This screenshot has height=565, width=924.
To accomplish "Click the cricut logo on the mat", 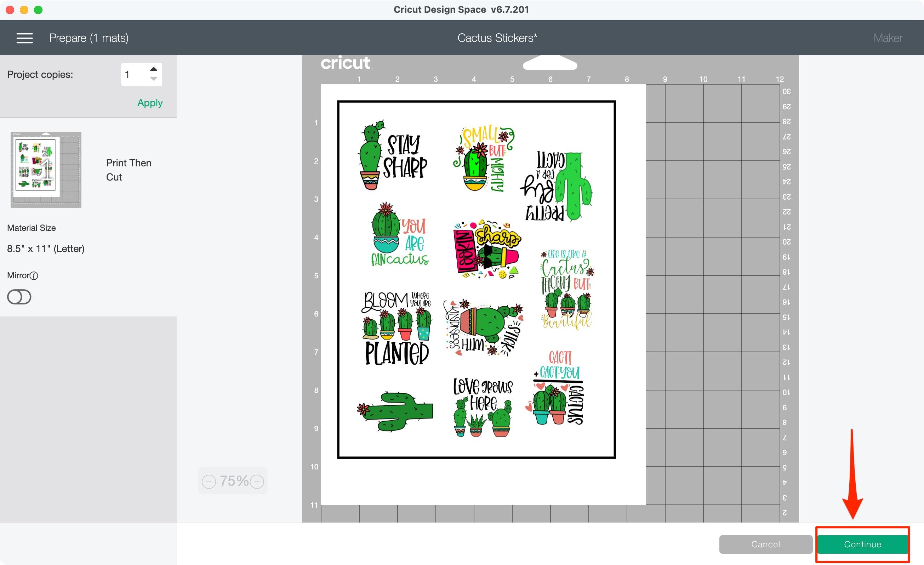I will 346,63.
